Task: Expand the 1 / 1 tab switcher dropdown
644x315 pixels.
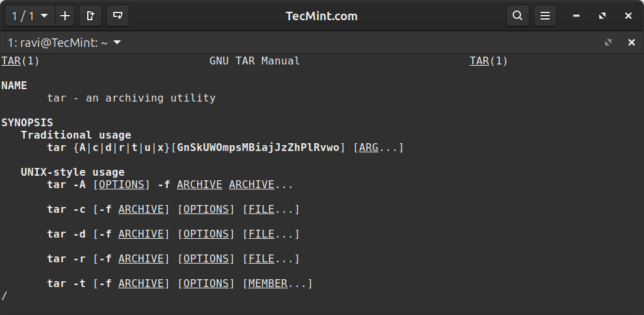Action: point(31,16)
